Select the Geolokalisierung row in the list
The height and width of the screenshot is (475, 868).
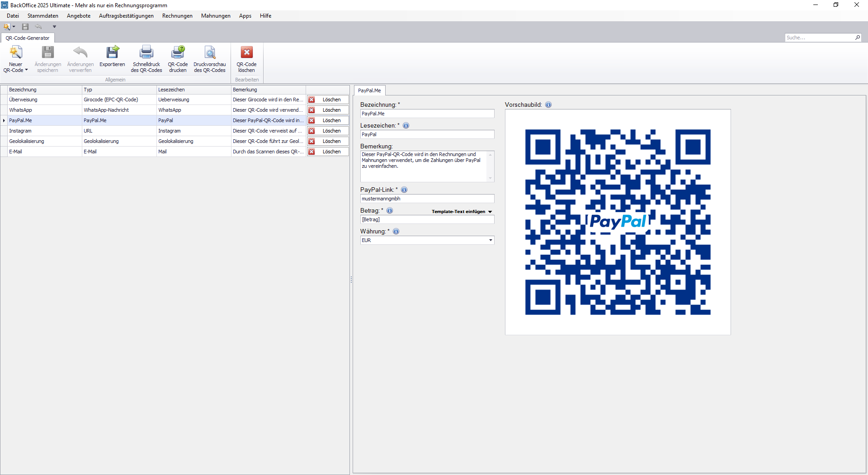click(175, 141)
